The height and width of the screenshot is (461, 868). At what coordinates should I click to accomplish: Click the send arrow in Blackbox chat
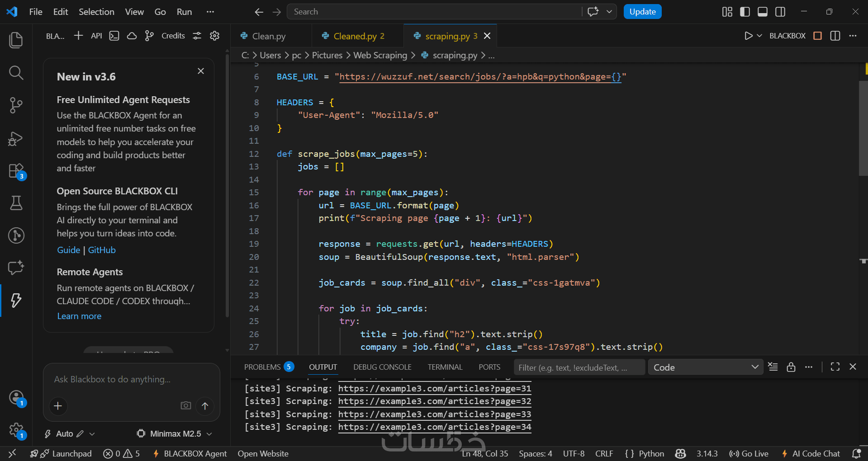coord(205,406)
